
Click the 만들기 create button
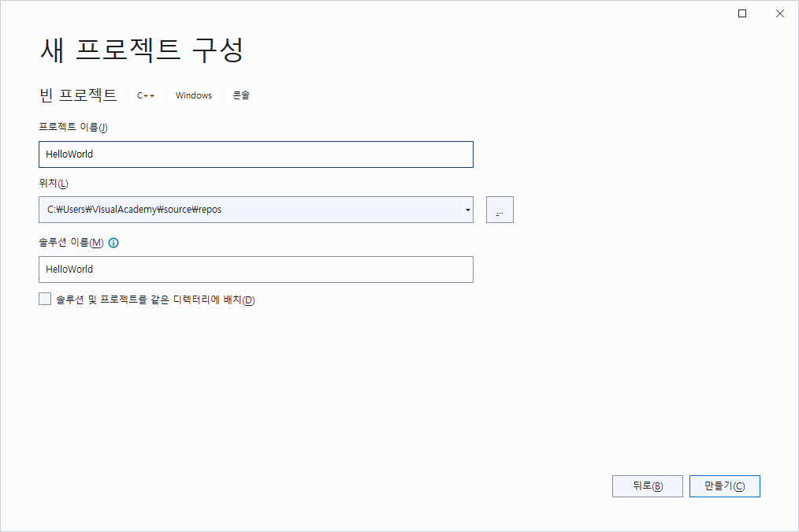(724, 485)
